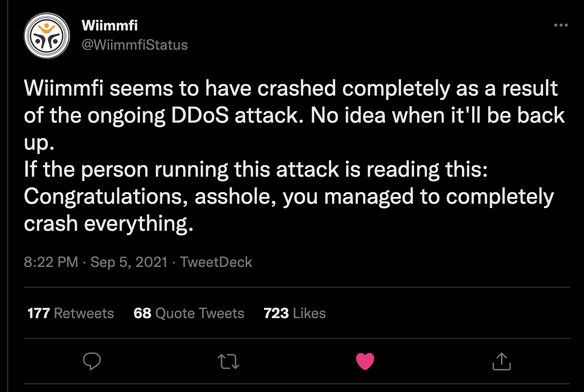Open the share tweet icon
The image size is (584, 392).
(501, 361)
